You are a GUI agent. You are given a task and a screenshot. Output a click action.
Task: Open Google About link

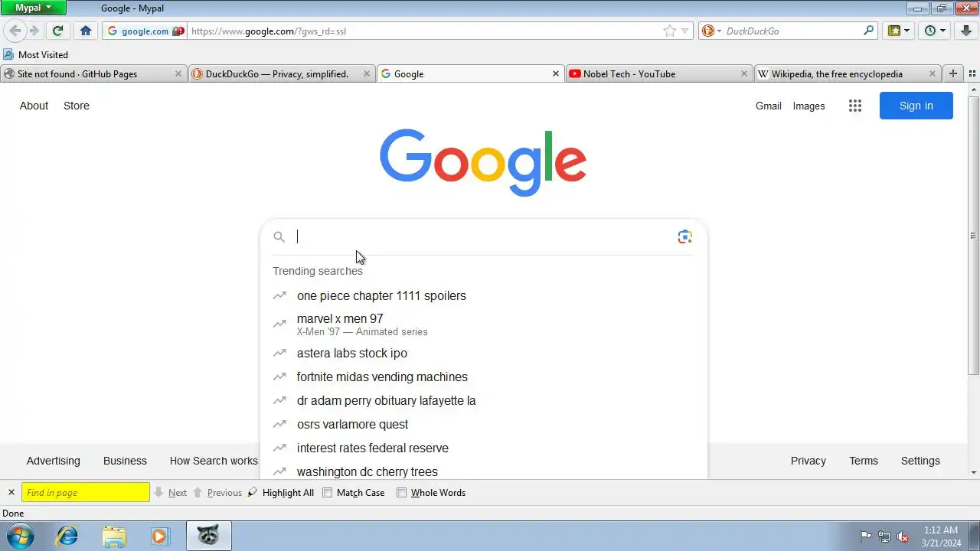pos(34,106)
